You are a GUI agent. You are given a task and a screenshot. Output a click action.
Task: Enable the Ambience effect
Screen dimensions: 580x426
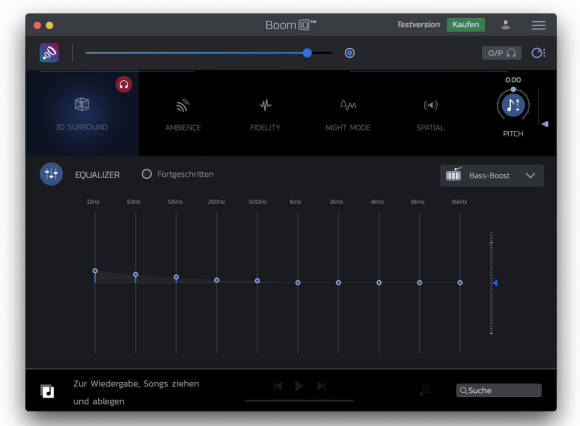point(183,115)
